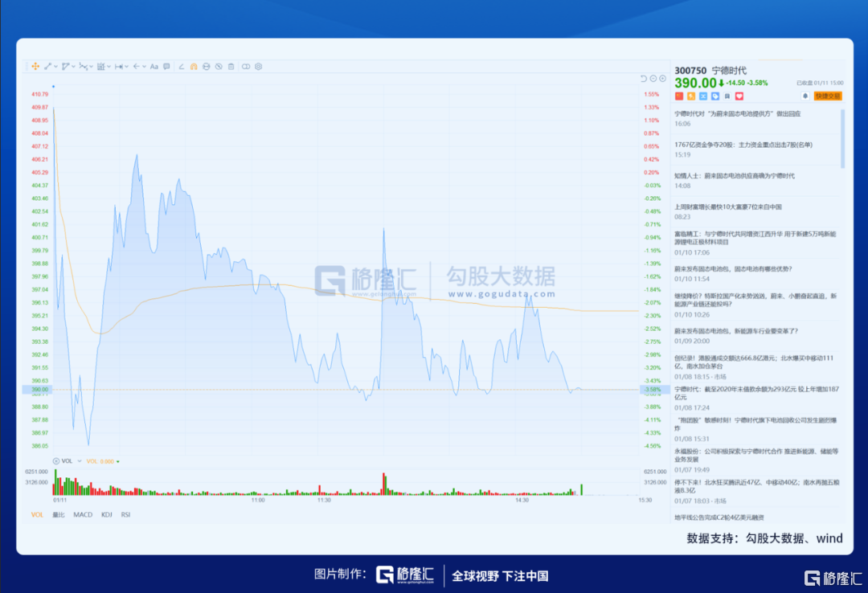Expand the range measure tool dropdown
The image size is (868, 593).
[x=127, y=67]
